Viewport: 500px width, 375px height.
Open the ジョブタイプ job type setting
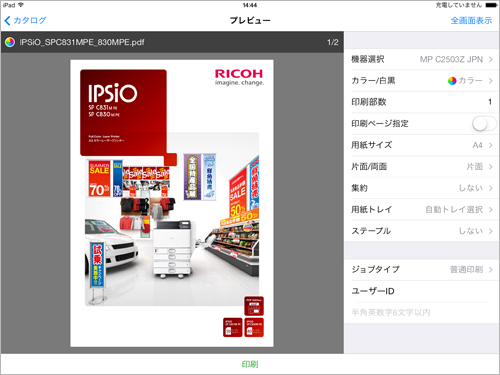pos(422,269)
